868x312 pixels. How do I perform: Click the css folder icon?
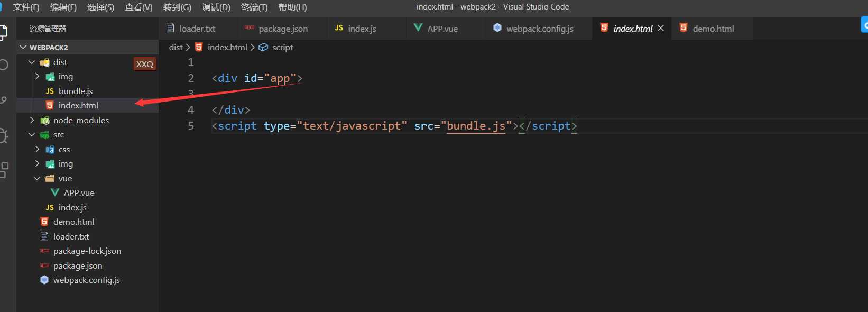[50, 150]
